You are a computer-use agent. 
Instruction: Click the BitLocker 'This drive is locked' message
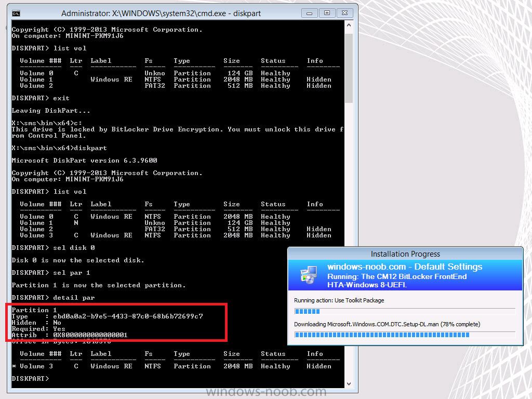(178, 132)
